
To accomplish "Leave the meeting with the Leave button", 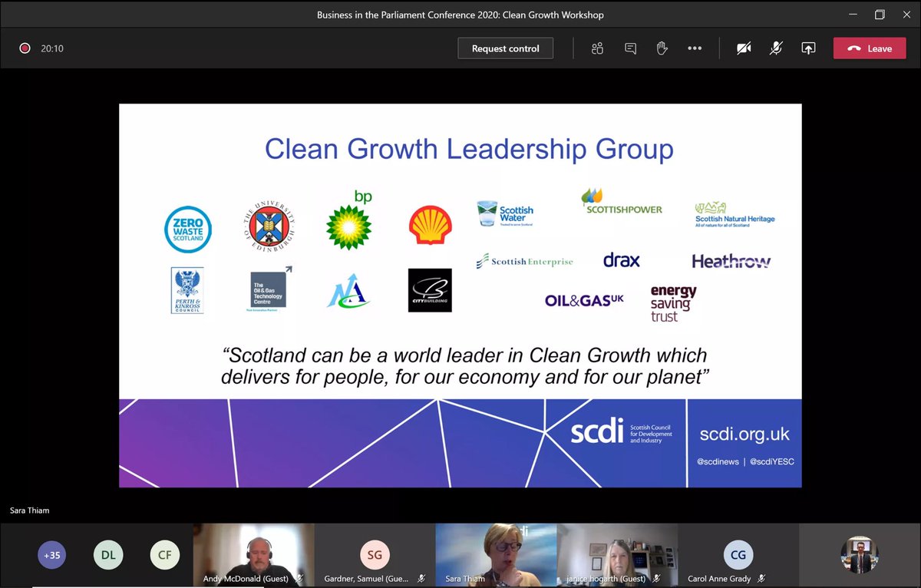I will click(x=870, y=48).
